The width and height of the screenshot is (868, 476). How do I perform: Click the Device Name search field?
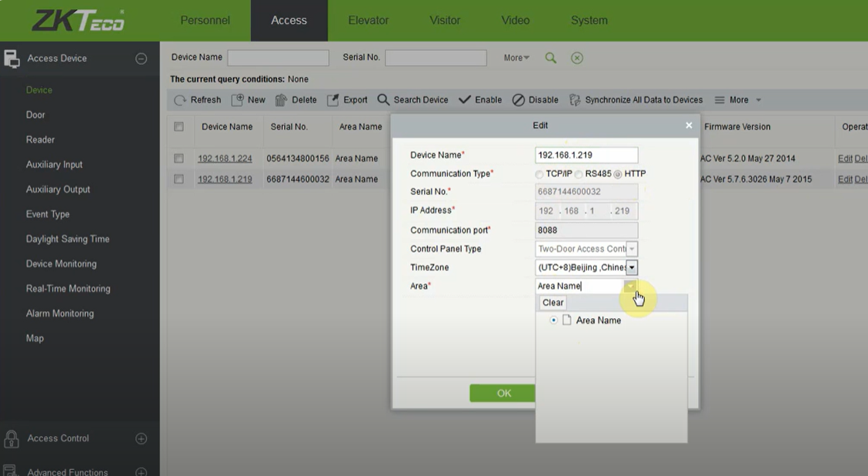279,58
